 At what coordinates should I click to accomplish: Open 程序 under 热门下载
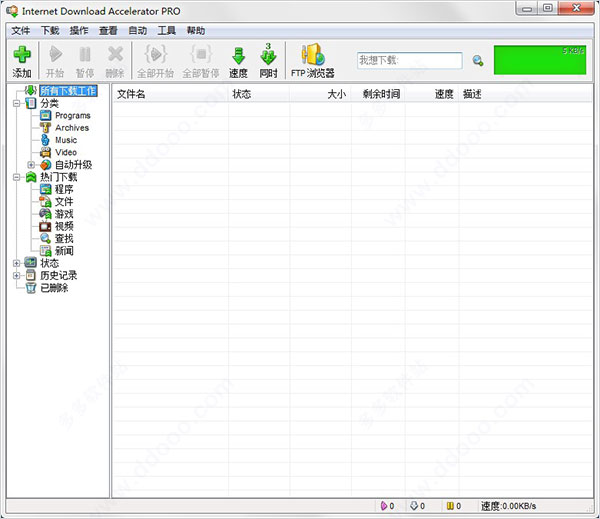64,189
